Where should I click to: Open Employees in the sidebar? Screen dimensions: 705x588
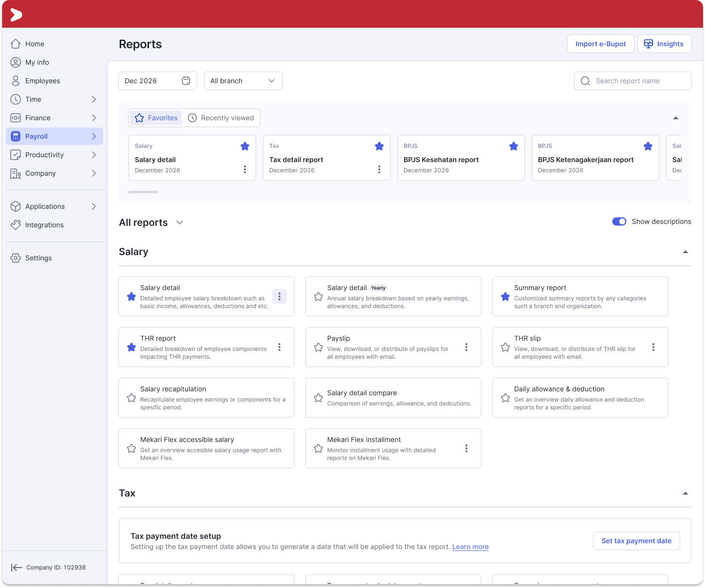click(x=55, y=81)
